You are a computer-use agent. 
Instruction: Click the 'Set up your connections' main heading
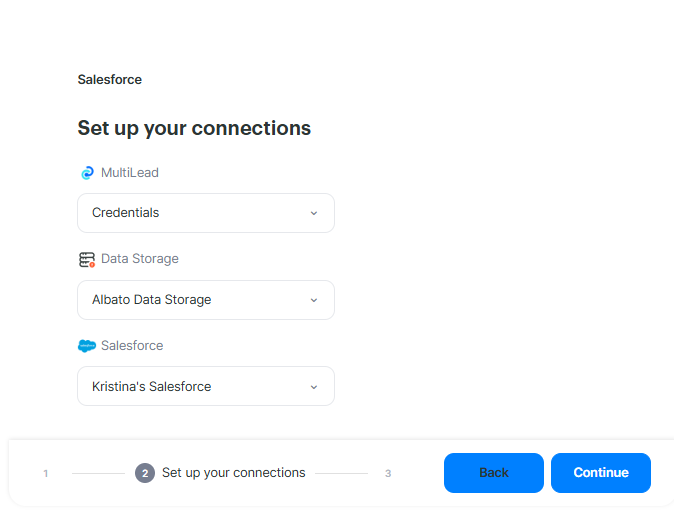point(194,129)
